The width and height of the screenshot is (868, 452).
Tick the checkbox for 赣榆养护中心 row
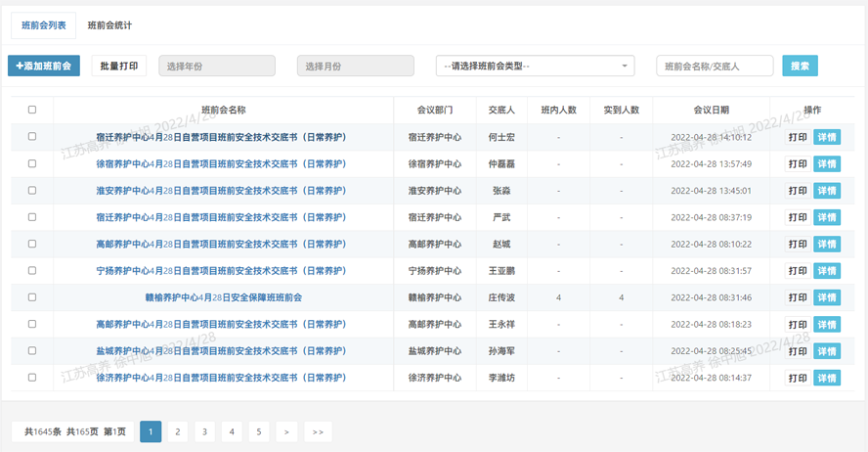click(x=32, y=297)
